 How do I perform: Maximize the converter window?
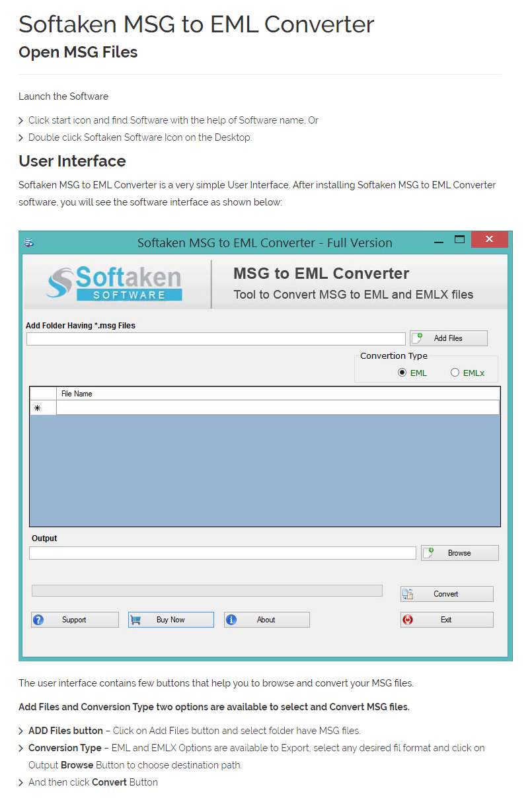click(459, 240)
